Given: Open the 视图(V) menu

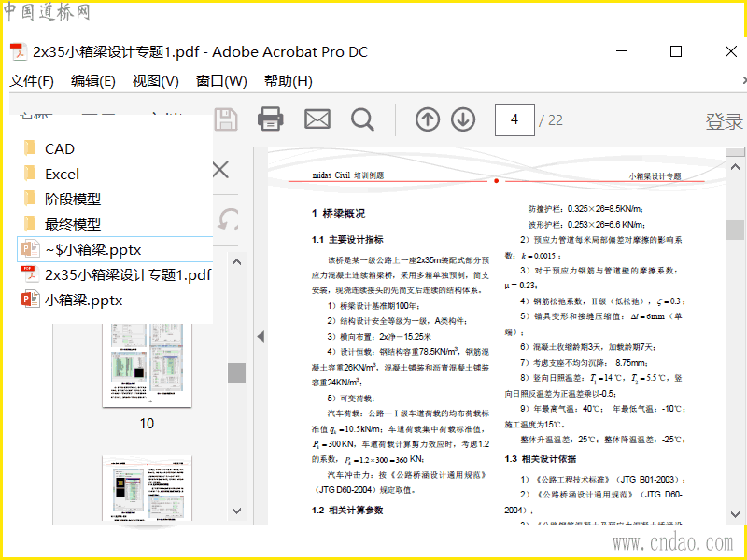Looking at the screenshot, I should 155,81.
